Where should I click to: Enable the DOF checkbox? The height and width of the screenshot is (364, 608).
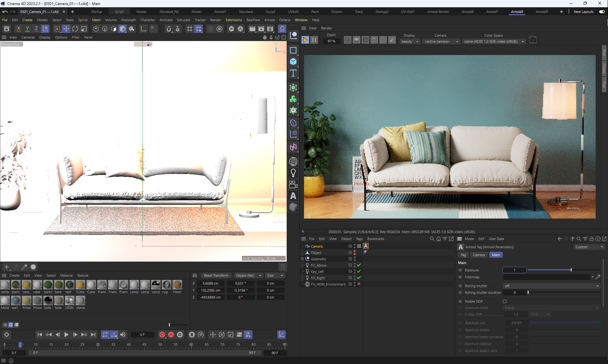(x=505, y=301)
